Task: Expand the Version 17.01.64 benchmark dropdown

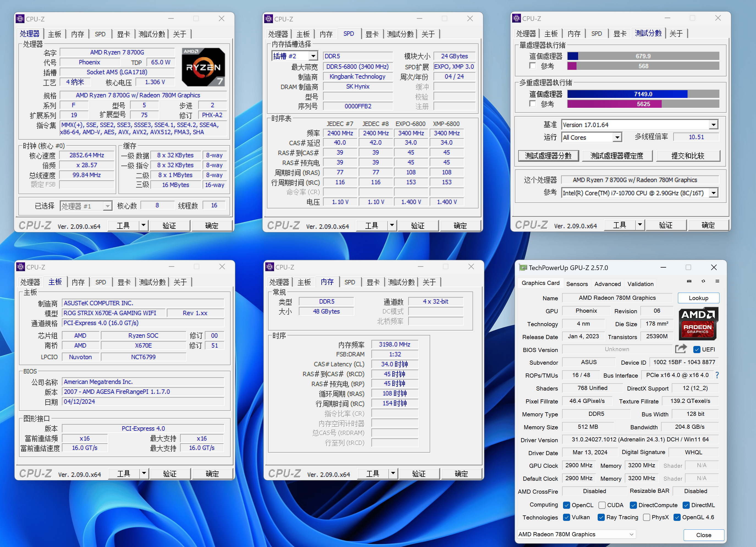Action: (x=713, y=125)
